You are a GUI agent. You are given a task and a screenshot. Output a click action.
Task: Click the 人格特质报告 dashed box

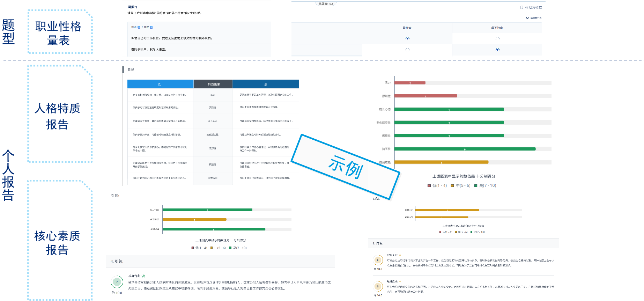(x=60, y=114)
